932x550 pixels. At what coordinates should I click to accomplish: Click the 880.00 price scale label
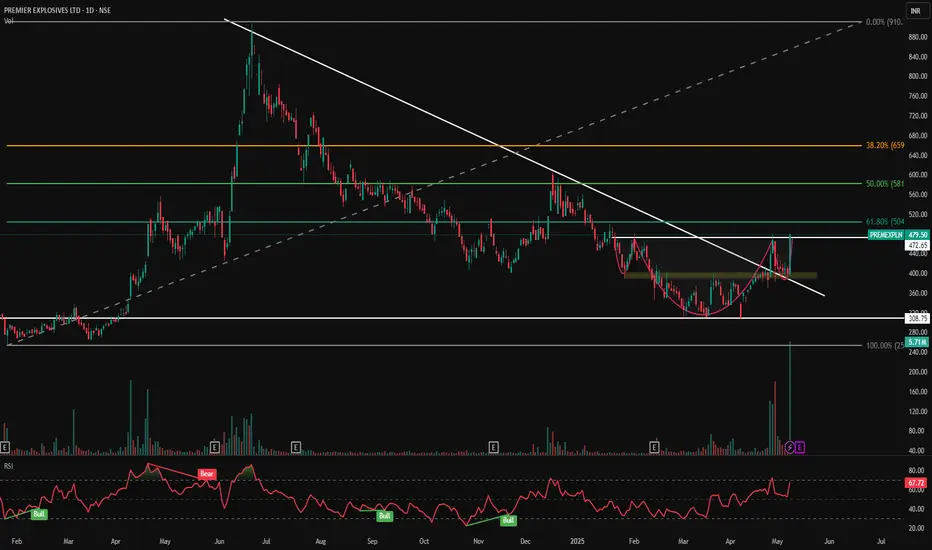click(918, 37)
